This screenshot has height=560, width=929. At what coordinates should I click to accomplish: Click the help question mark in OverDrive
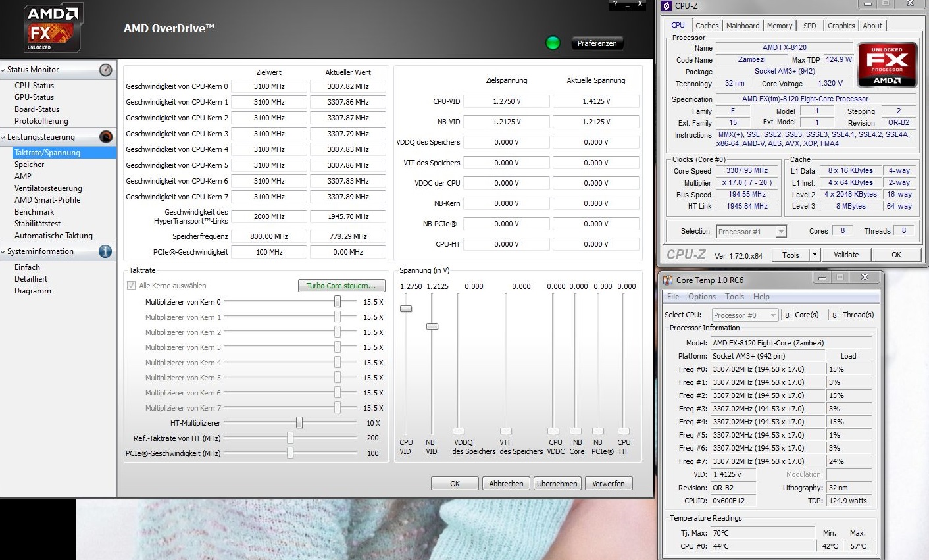click(615, 4)
